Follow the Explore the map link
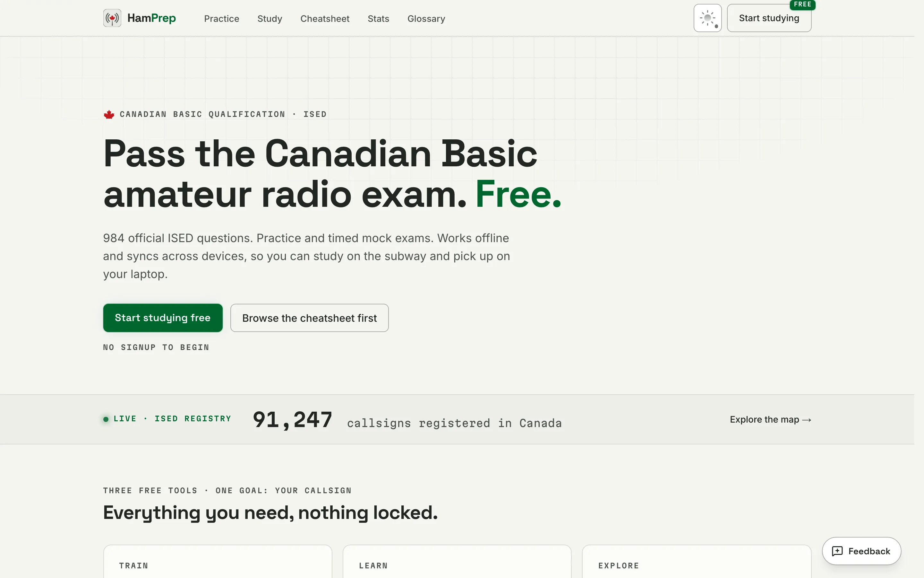924x578 pixels. (x=771, y=419)
